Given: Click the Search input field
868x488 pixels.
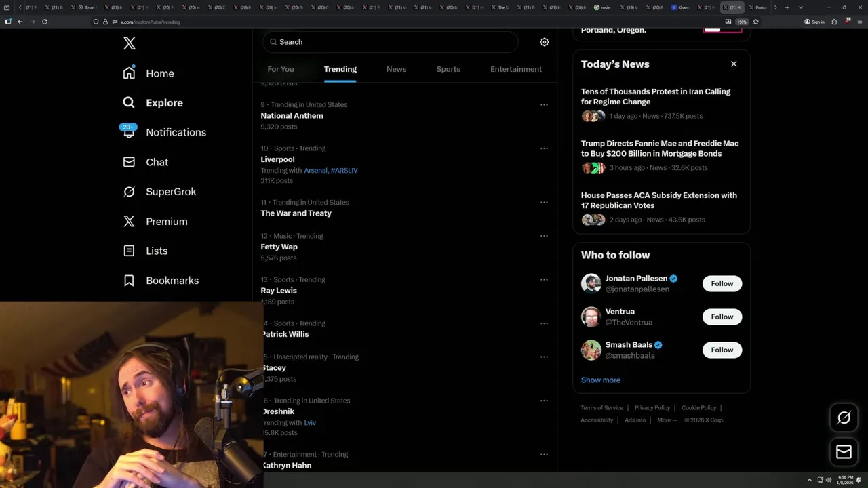Looking at the screenshot, I should (x=391, y=42).
